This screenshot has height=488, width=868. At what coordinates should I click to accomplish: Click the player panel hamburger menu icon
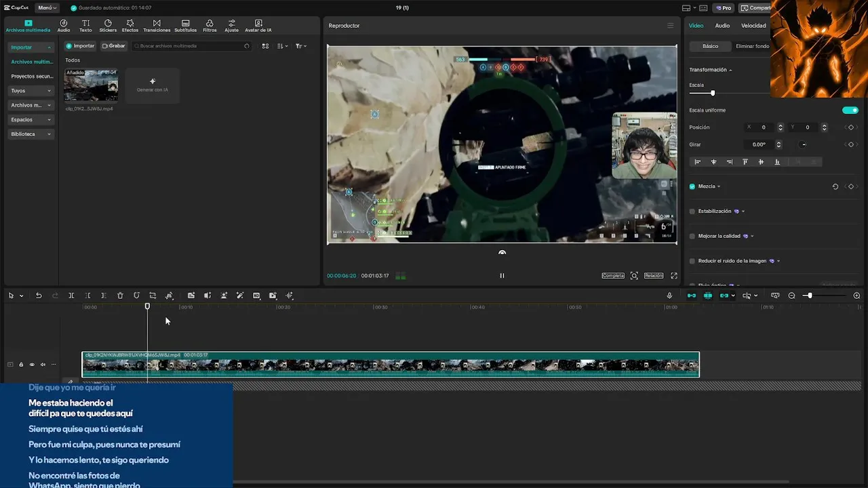click(671, 26)
